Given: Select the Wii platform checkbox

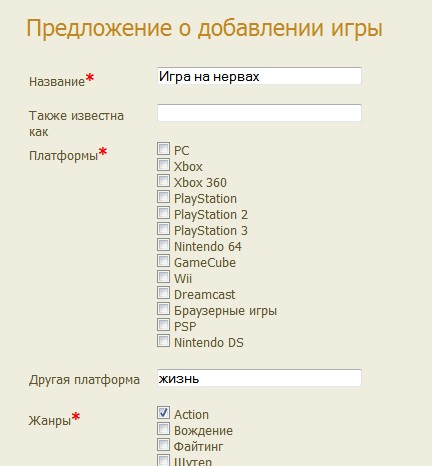Looking at the screenshot, I should (163, 277).
